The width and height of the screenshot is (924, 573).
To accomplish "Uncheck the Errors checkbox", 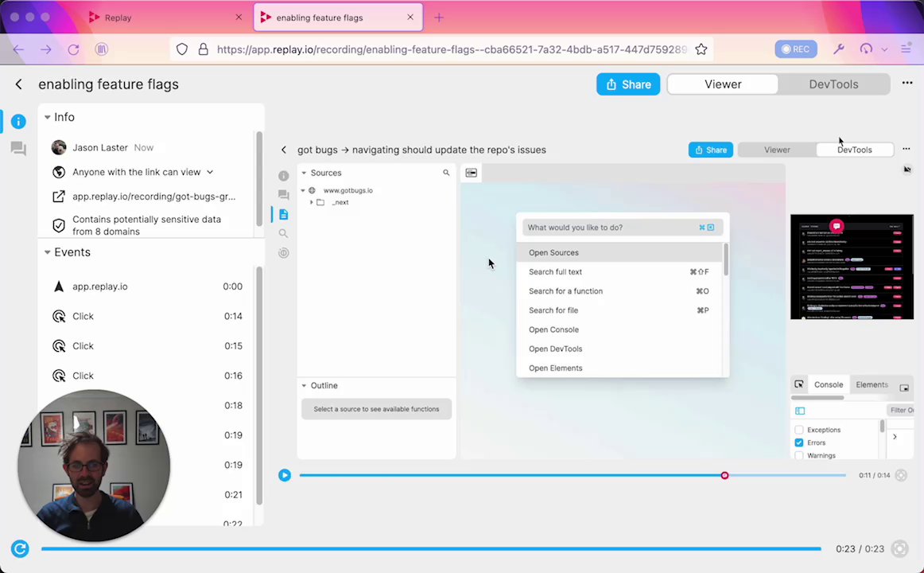I will [x=799, y=442].
